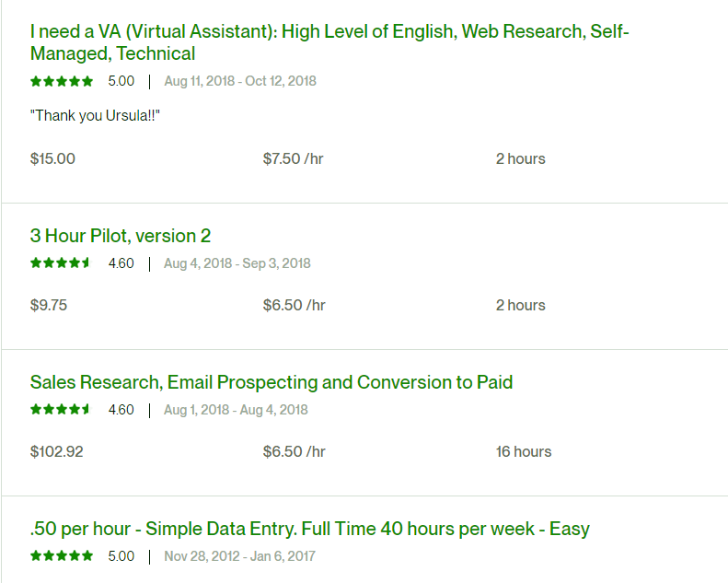Click the Aug 4, 2018 - Sep 3, 2018 dates
Viewport: 728px width, 583px height.
click(237, 263)
